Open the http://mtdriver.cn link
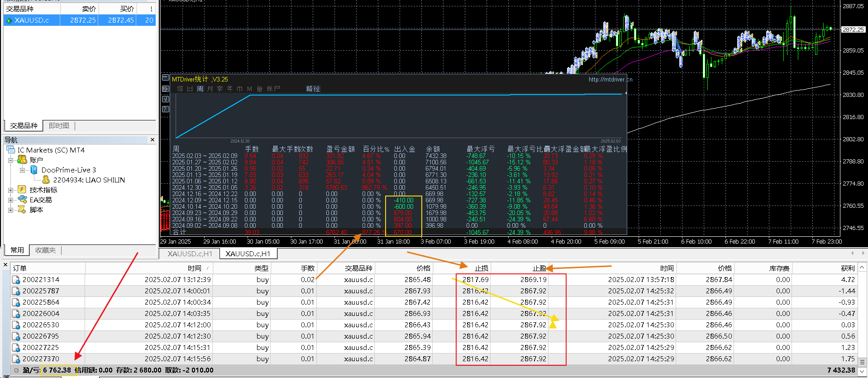 coord(610,79)
